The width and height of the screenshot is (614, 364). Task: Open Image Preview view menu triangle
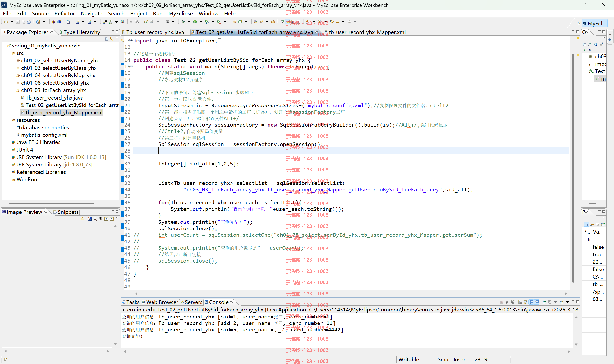click(117, 218)
